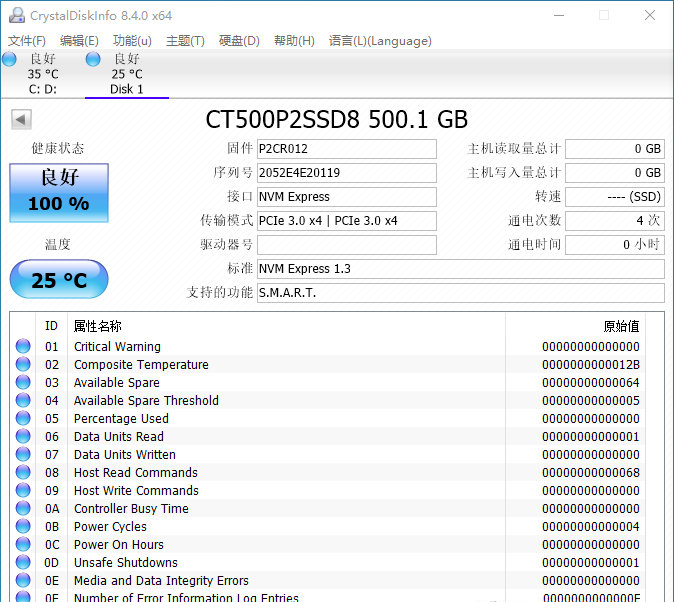Click the previous disk arrow button

[x=20, y=120]
